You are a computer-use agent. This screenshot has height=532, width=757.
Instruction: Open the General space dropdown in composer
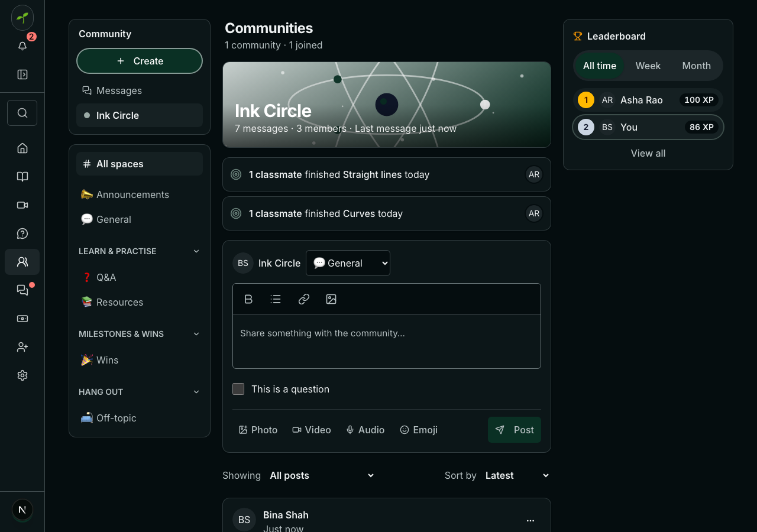point(348,263)
